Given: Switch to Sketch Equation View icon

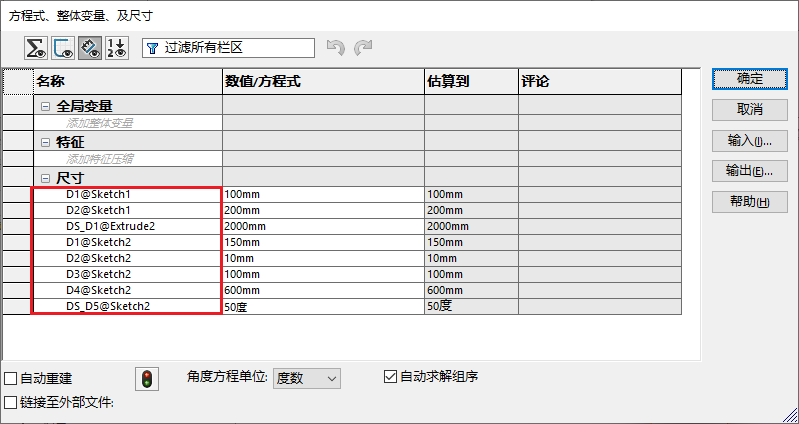Looking at the screenshot, I should [63, 48].
